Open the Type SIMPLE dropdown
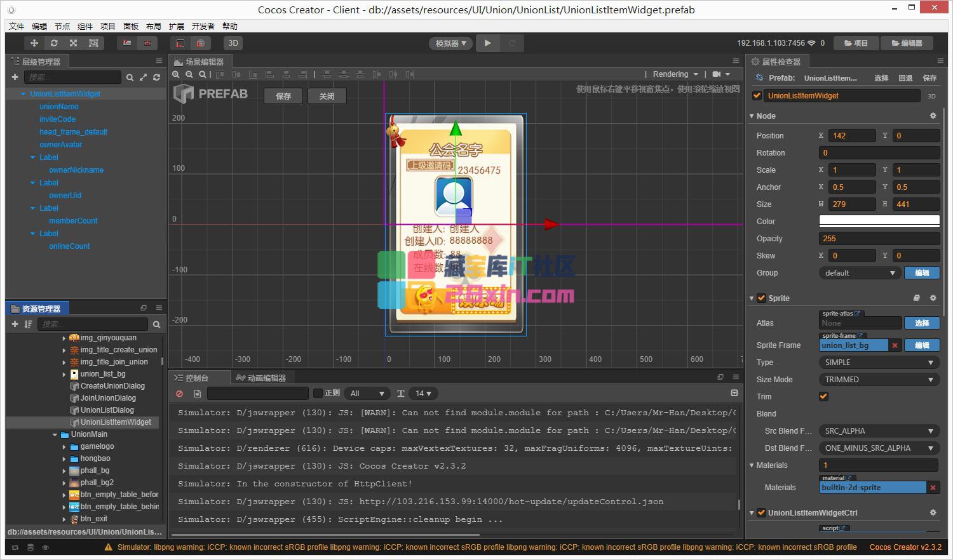 [878, 363]
